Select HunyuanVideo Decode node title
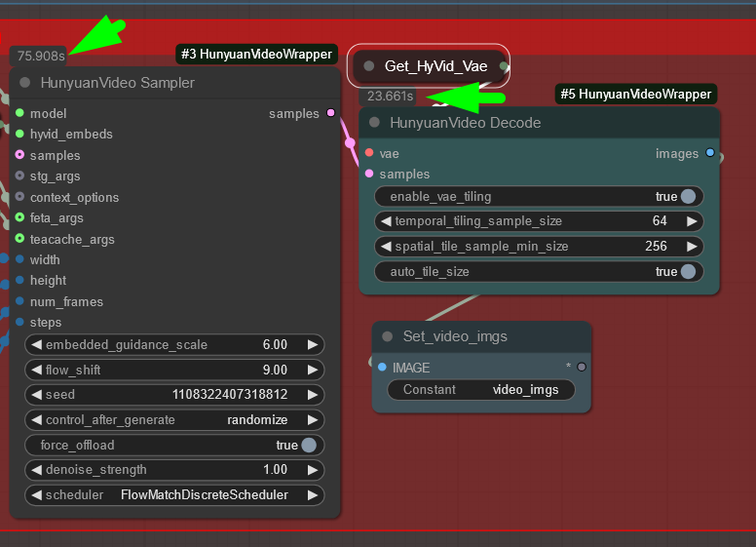 pyautogui.click(x=466, y=123)
